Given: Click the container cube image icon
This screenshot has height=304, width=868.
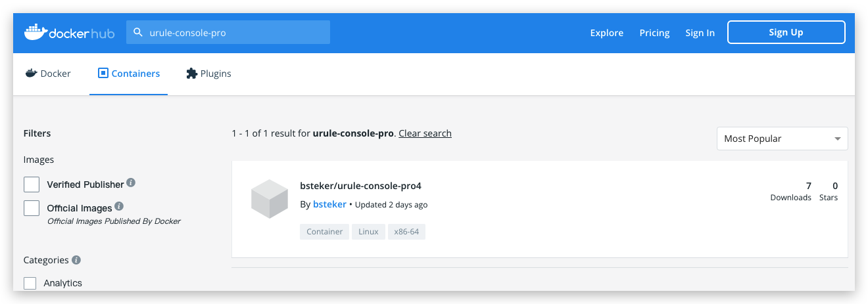Looking at the screenshot, I should click(270, 199).
